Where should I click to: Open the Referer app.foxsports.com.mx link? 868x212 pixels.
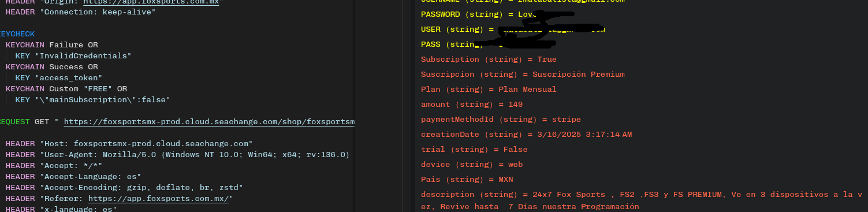(159, 199)
